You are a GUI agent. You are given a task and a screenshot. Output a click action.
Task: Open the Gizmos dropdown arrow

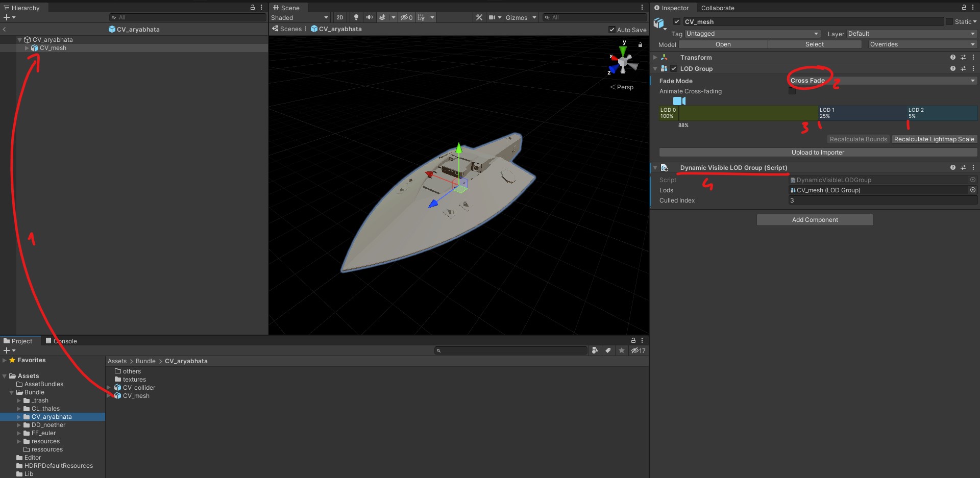[x=534, y=17]
